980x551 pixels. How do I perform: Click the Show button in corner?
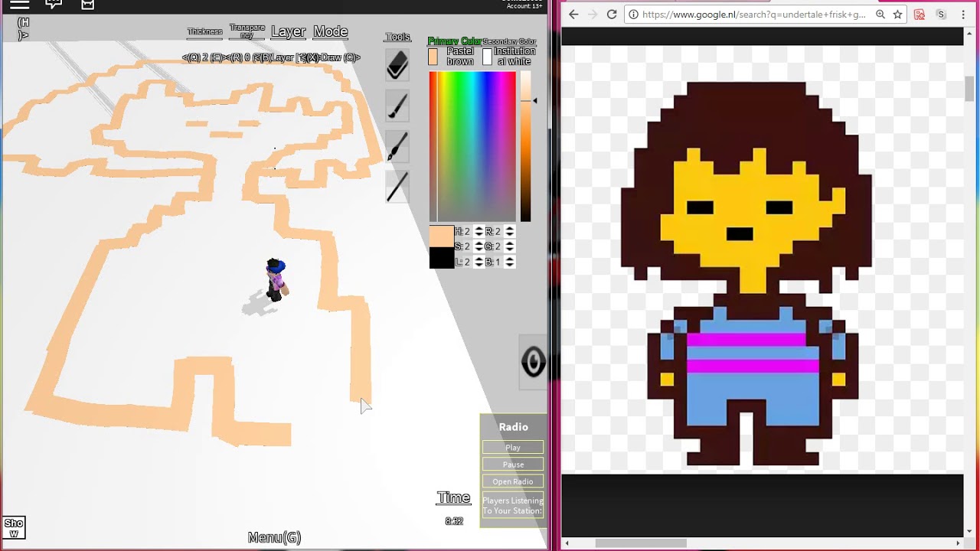click(14, 528)
